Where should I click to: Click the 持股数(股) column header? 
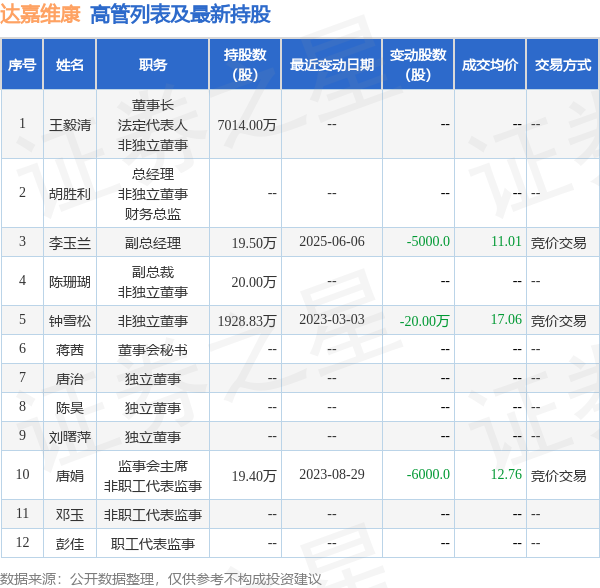click(245, 65)
